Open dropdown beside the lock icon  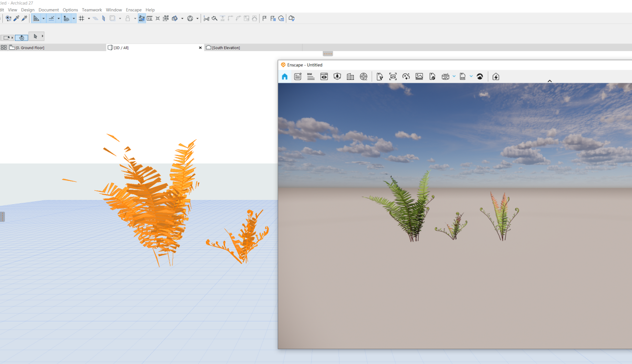(x=135, y=18)
